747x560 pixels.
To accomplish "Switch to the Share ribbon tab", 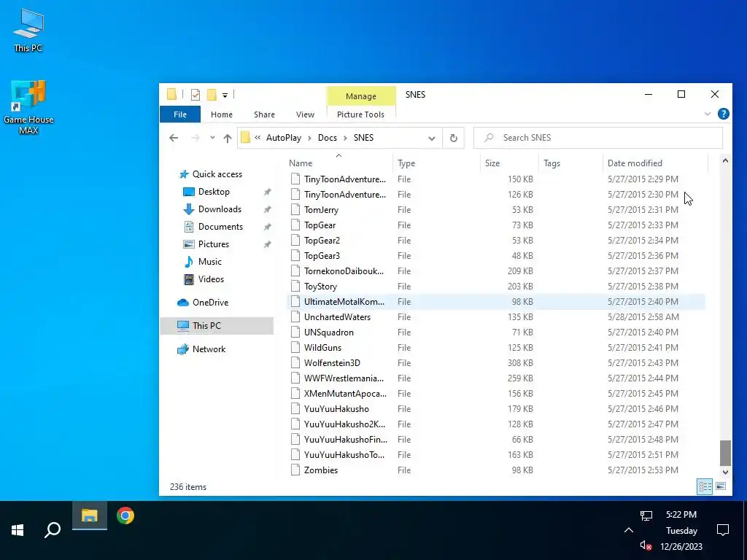I will click(264, 114).
